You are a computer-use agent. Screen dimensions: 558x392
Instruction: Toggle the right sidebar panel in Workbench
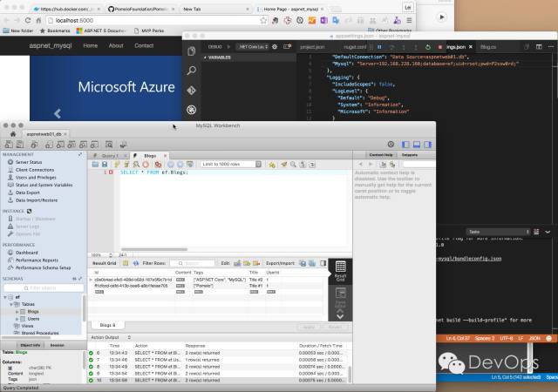(427, 145)
